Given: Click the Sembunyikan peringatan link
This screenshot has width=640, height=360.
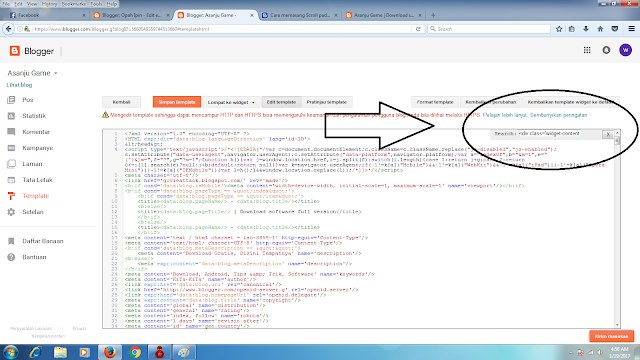Looking at the screenshot, I should pyautogui.click(x=558, y=115).
